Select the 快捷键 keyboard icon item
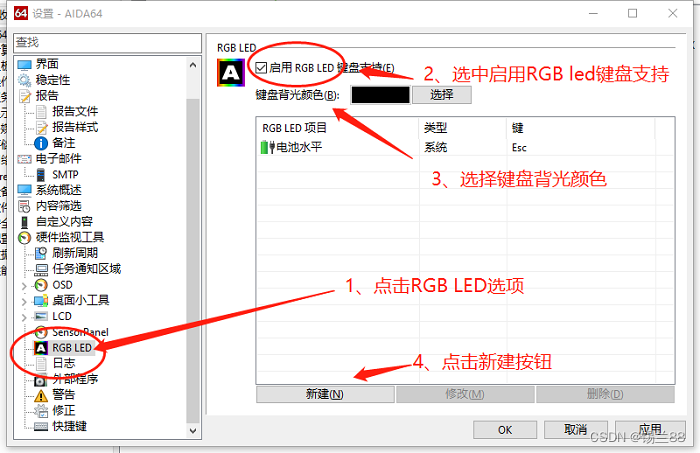700x453 pixels. pos(41,427)
